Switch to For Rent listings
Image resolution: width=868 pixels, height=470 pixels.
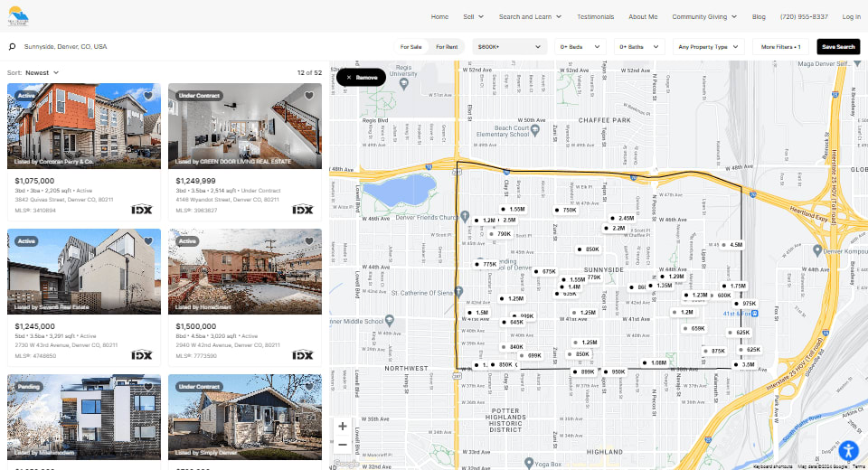tap(446, 46)
